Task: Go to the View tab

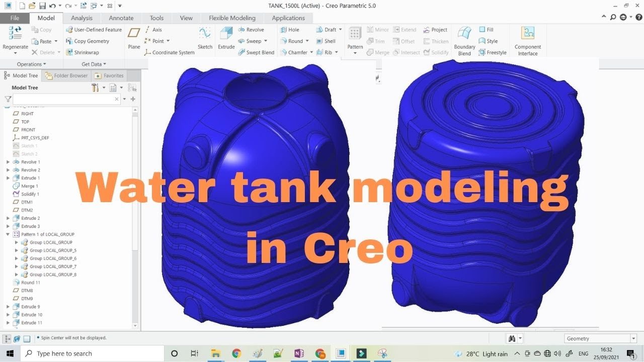Action: 186,18
